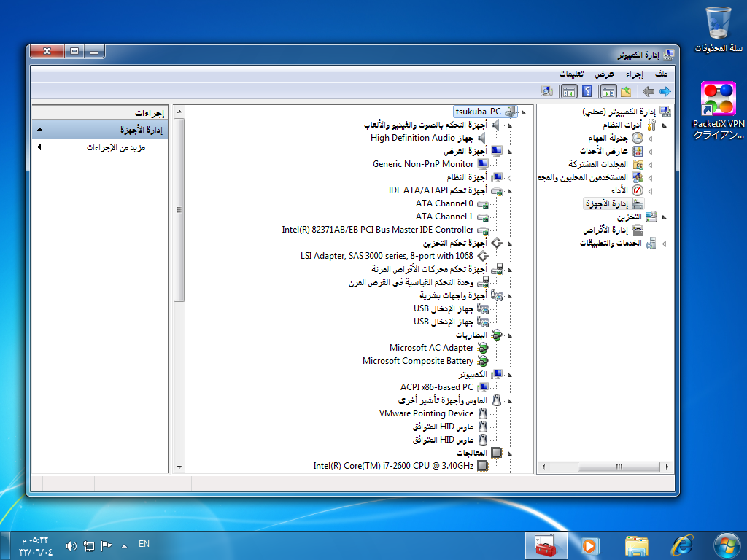This screenshot has height=560, width=747.
Task: Click the EN language indicator in taskbar
Action: pyautogui.click(x=144, y=544)
